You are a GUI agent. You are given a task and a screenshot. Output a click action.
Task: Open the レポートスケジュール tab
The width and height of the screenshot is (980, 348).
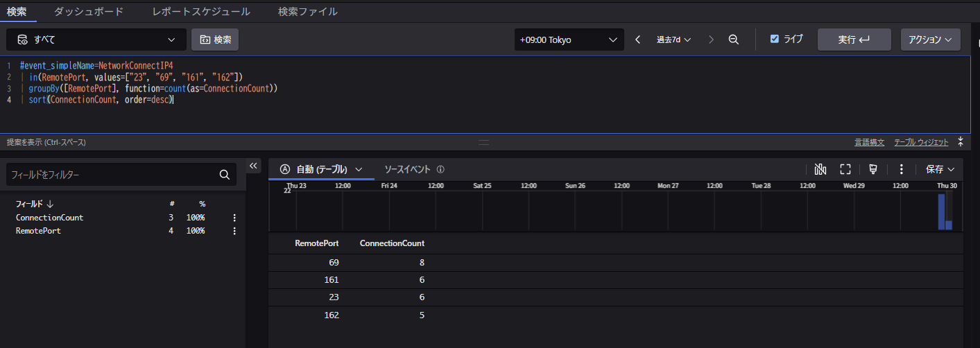coord(201,12)
